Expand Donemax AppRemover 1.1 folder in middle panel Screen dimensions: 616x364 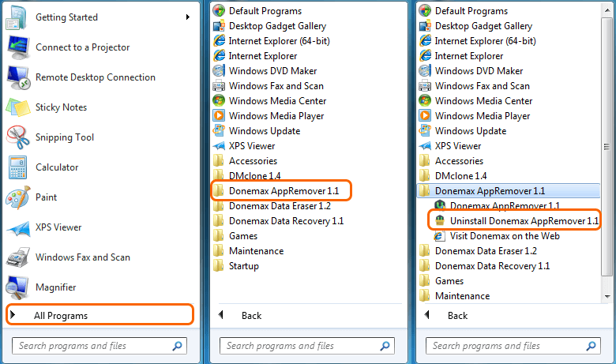point(281,191)
